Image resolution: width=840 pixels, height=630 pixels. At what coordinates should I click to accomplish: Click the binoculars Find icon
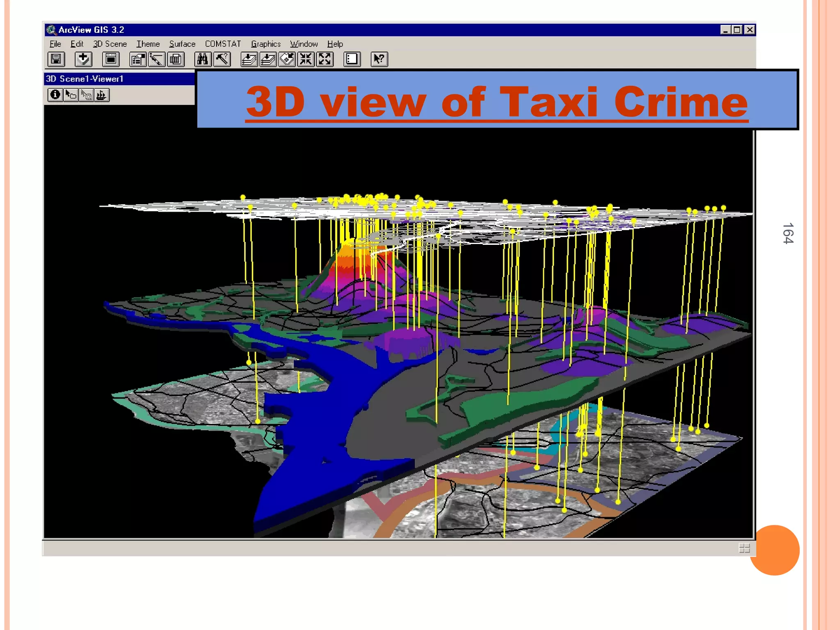tap(203, 59)
